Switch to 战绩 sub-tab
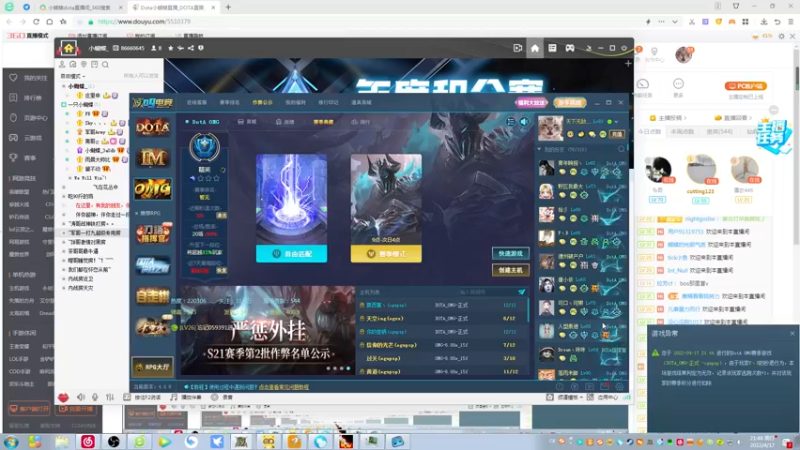 285,122
